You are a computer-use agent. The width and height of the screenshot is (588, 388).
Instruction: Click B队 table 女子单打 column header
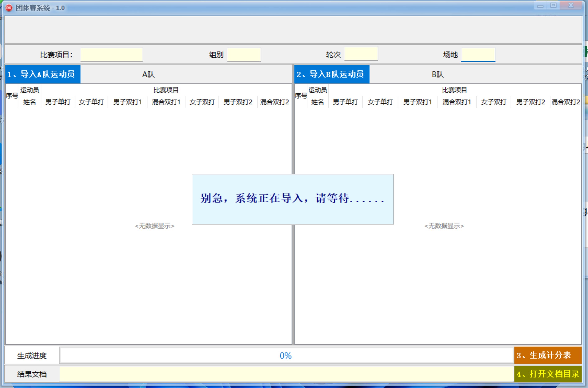point(380,102)
